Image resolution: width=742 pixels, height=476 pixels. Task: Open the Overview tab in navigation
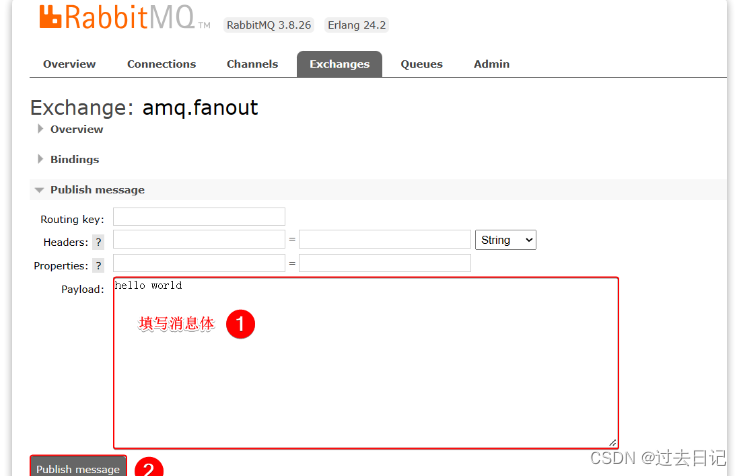point(70,64)
